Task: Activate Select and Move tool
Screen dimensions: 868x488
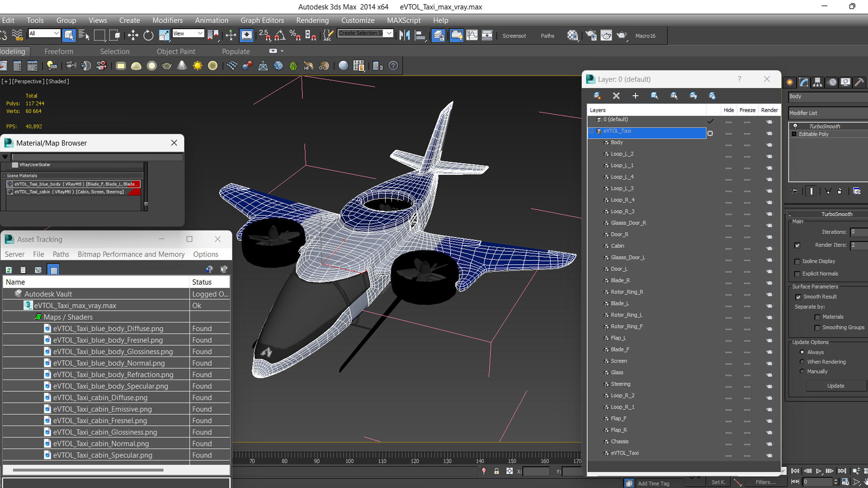Action: [133, 35]
